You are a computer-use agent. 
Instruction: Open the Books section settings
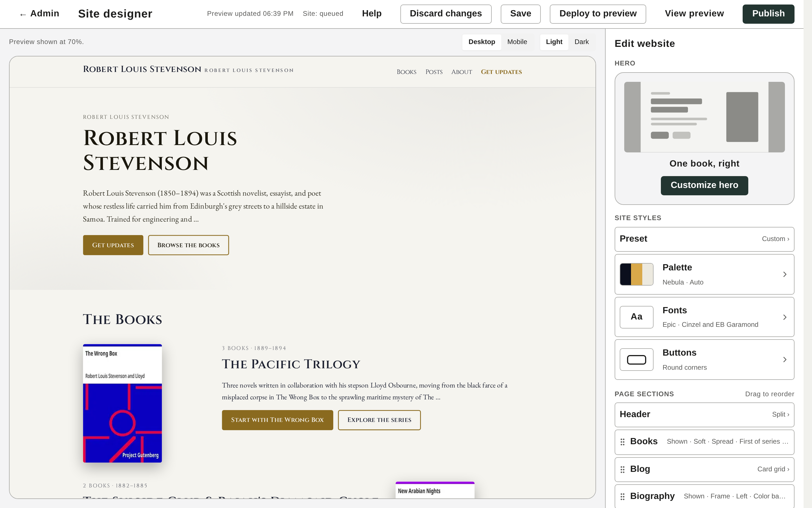click(704, 442)
